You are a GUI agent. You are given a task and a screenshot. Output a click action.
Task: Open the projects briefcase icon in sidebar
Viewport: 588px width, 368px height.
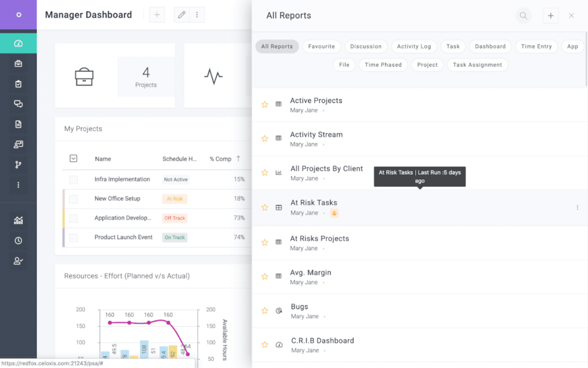point(18,64)
